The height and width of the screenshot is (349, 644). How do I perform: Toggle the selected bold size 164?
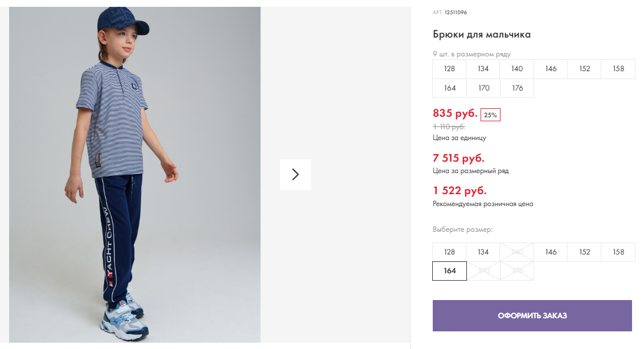click(x=449, y=271)
